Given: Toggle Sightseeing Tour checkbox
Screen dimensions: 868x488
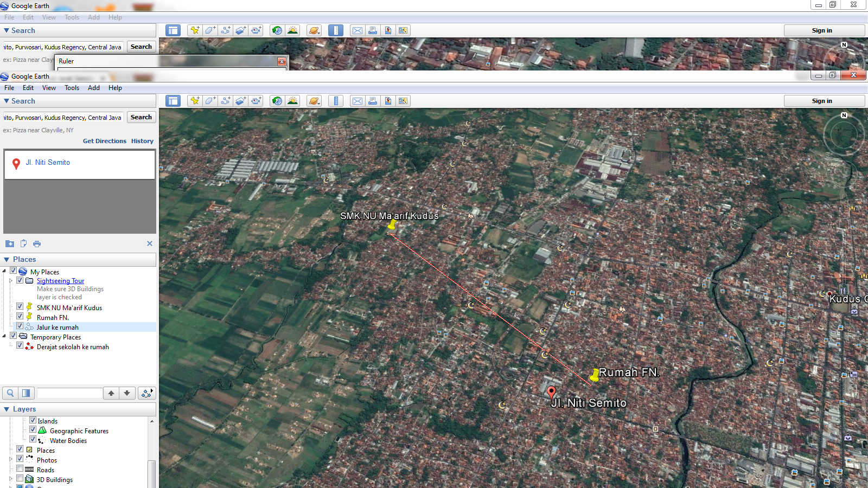Looking at the screenshot, I should pyautogui.click(x=20, y=280).
